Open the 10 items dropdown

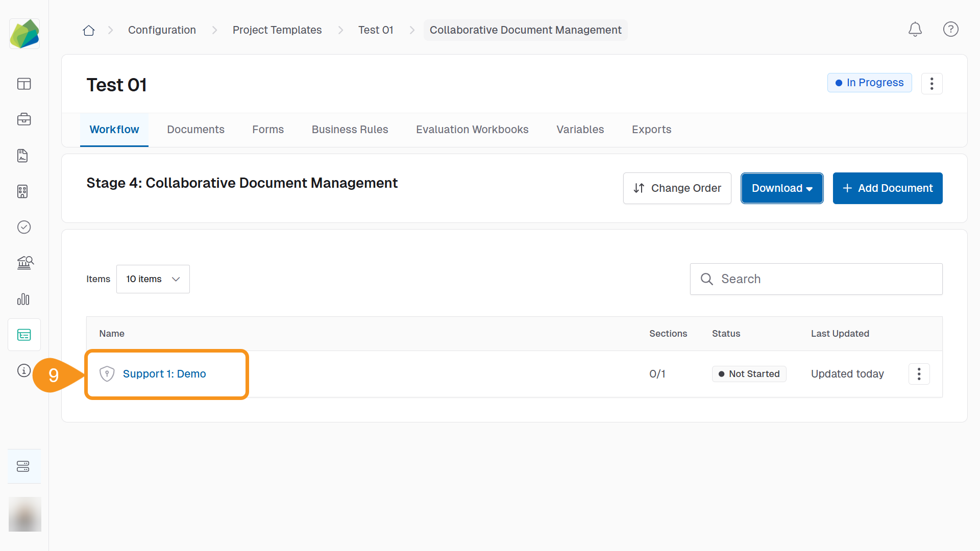(153, 279)
